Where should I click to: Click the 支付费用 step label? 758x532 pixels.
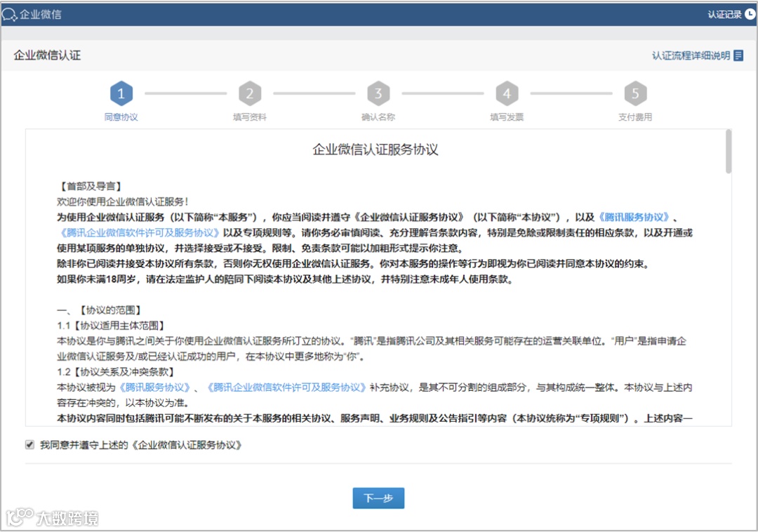tap(635, 117)
